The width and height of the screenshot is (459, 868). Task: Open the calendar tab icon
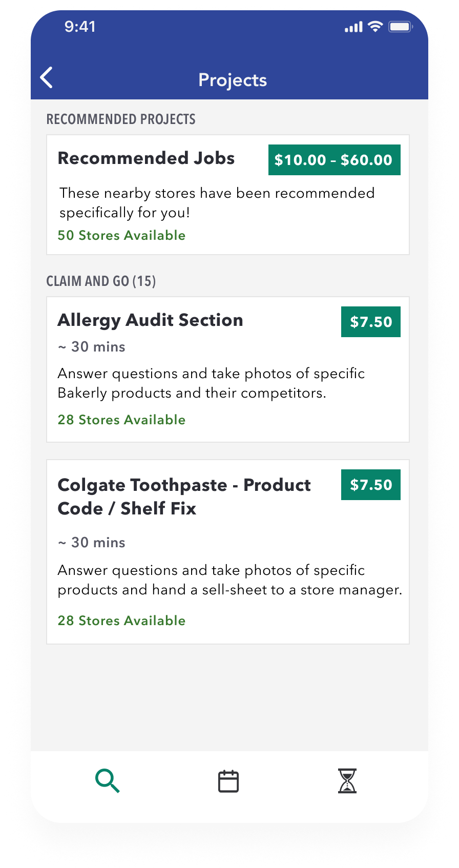point(228,781)
